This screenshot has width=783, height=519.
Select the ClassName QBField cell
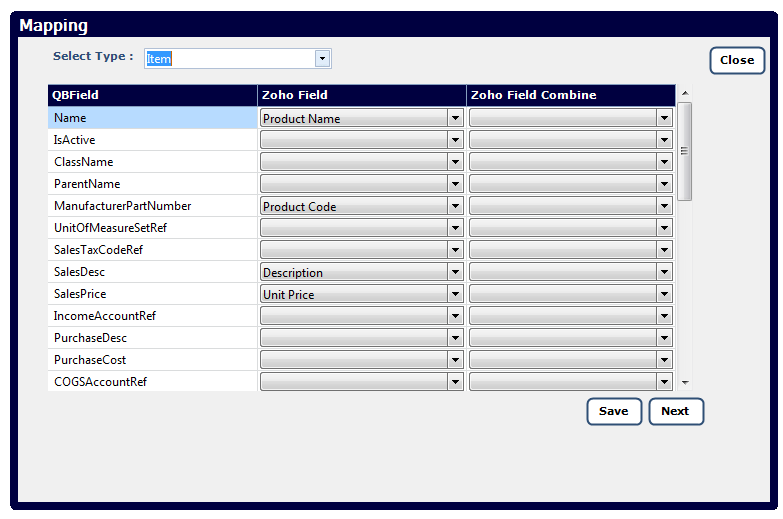point(152,162)
